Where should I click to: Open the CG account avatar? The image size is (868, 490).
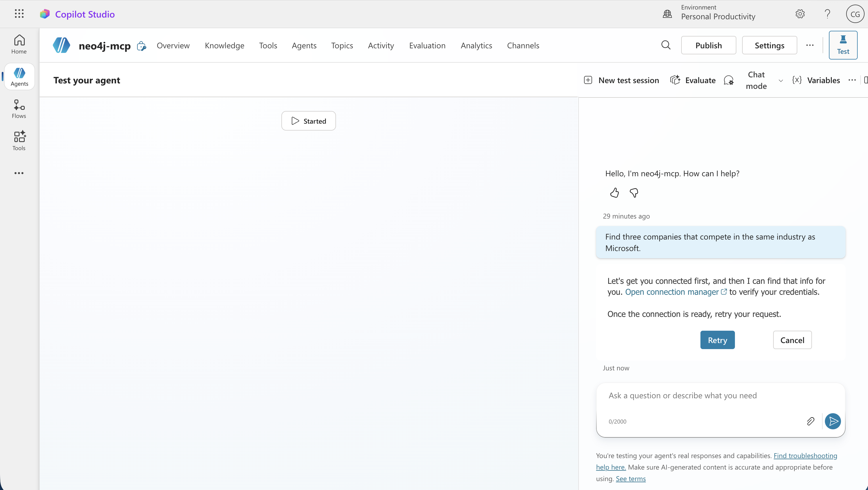[x=855, y=14]
